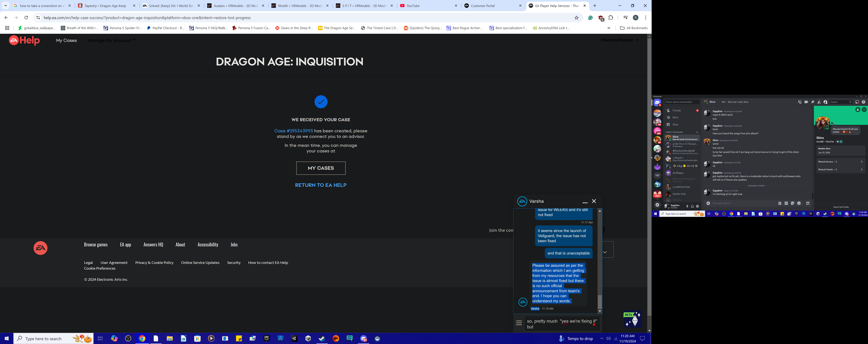Click the Sims BETA assistant icon
Screen dimensions: 868x344
(x=633, y=319)
